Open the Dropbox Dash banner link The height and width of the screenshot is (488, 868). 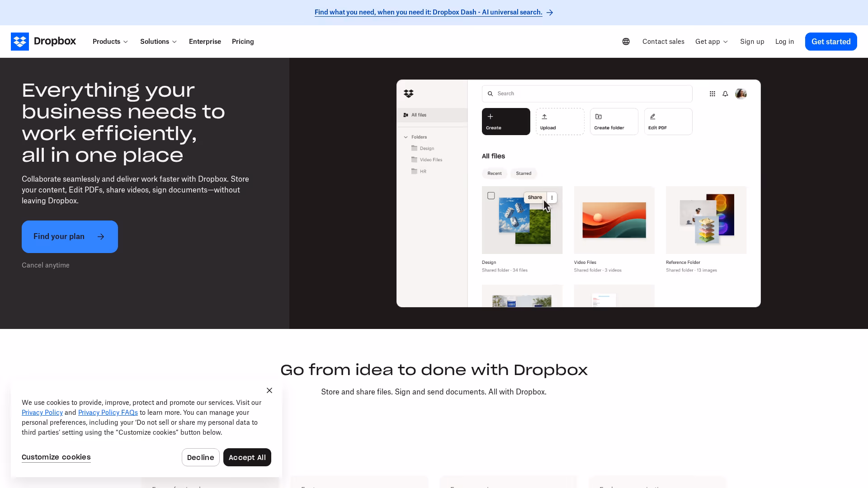[x=428, y=12]
